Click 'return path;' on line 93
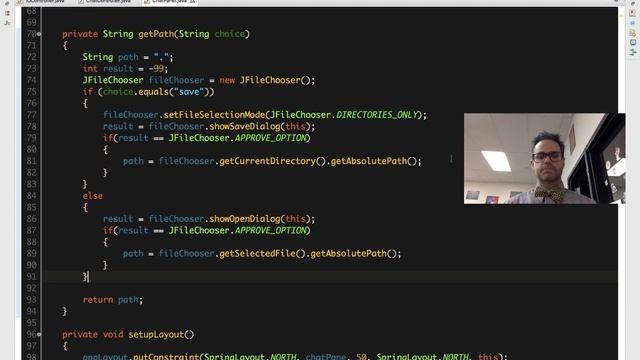640x360 pixels. click(x=113, y=300)
